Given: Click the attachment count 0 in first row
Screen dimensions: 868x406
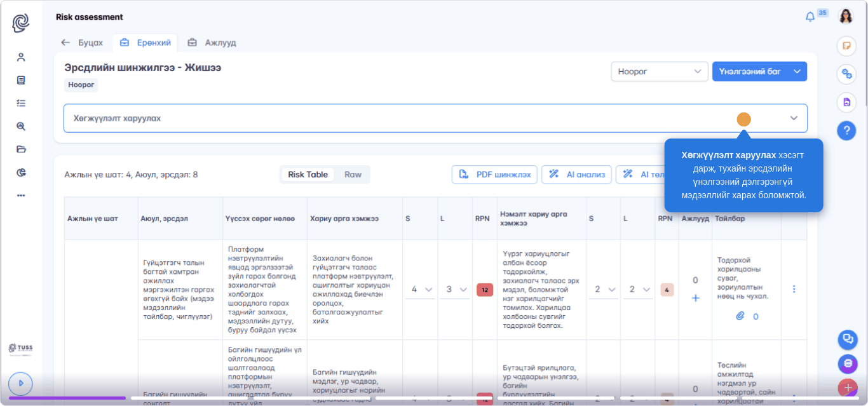Looking at the screenshot, I should (x=756, y=316).
